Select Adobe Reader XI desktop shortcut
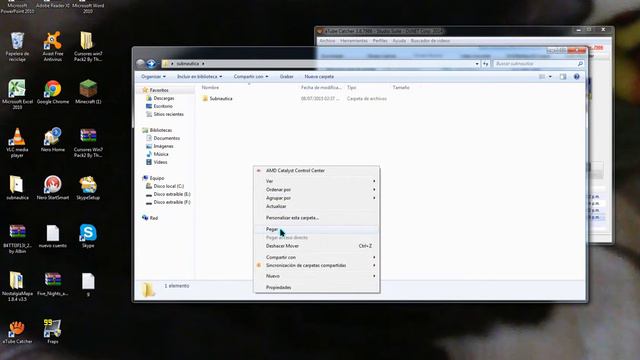This screenshot has height=360, width=640. click(53, 6)
